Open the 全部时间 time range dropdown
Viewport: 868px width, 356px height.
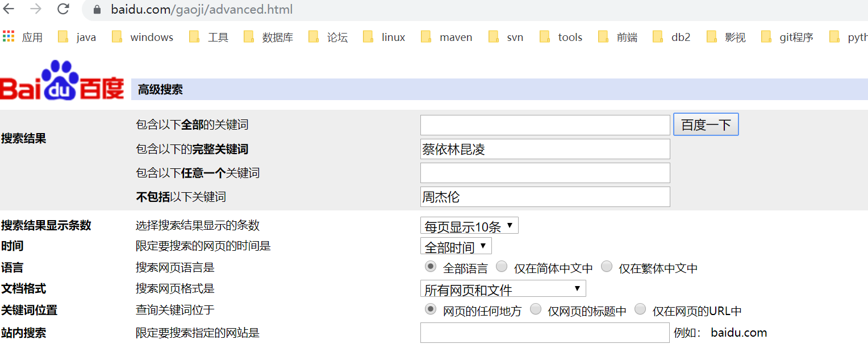click(456, 246)
